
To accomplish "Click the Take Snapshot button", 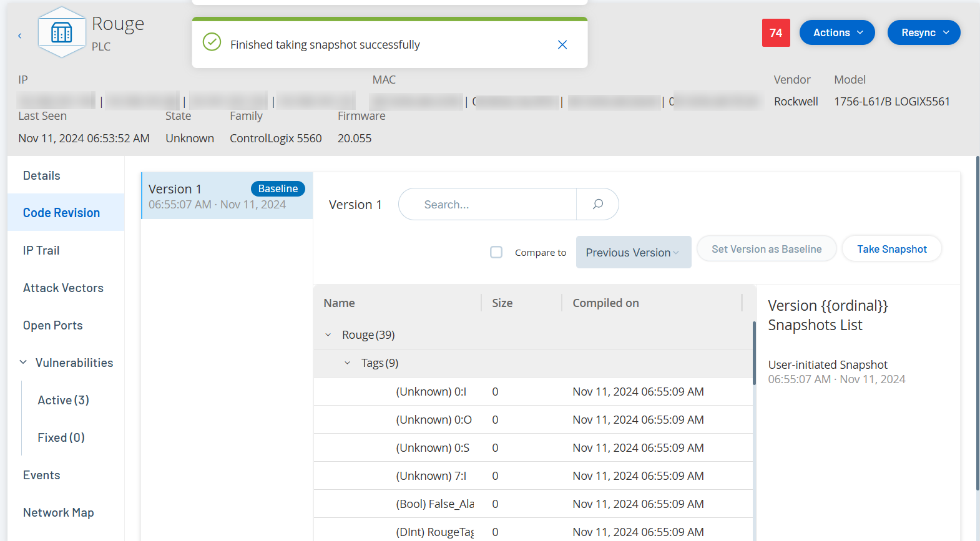I will [x=891, y=249].
